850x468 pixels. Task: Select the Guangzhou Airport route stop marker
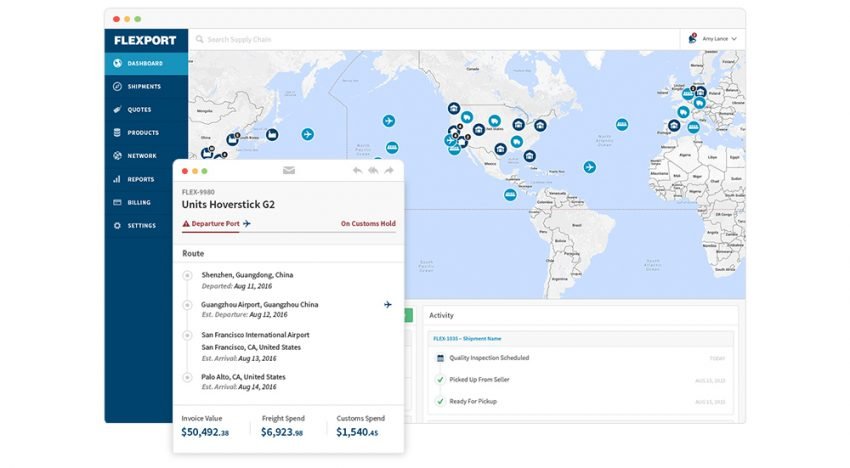[x=188, y=305]
